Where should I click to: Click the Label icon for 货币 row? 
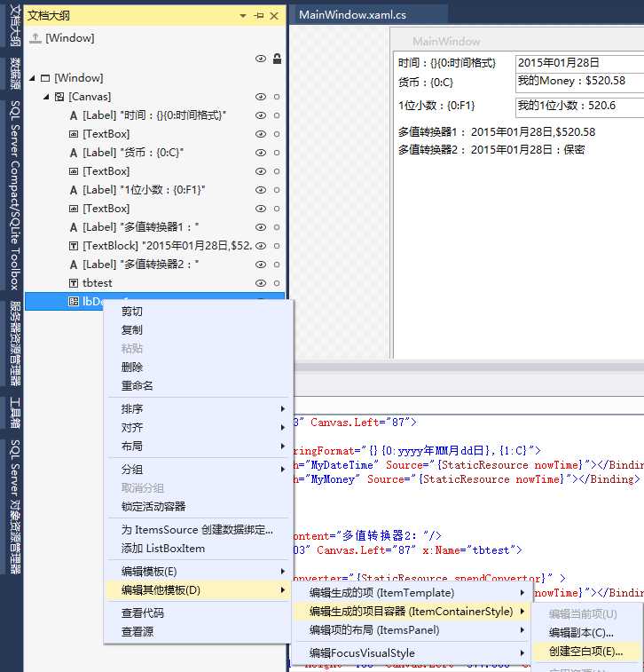pos(74,153)
